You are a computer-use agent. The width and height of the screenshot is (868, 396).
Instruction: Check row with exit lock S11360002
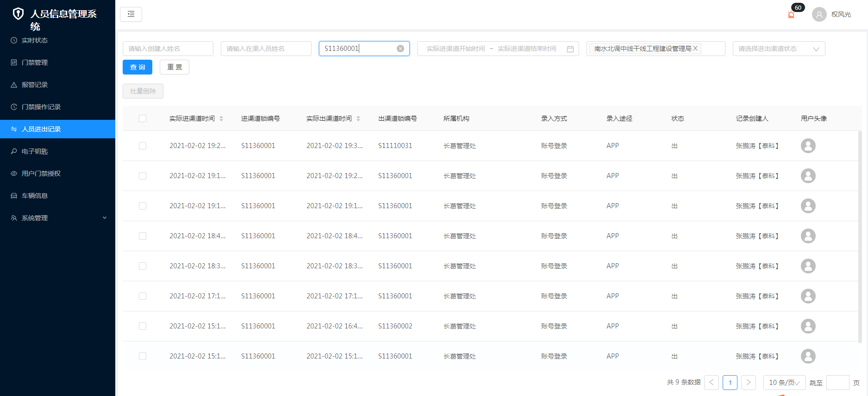143,326
